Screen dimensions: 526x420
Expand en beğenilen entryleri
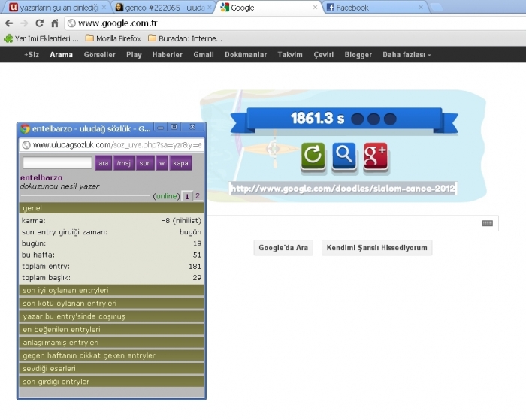coord(111,329)
